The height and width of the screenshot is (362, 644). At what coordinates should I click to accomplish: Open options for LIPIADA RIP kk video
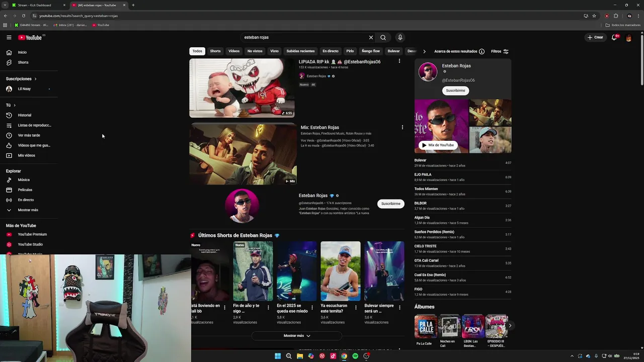coord(399,61)
